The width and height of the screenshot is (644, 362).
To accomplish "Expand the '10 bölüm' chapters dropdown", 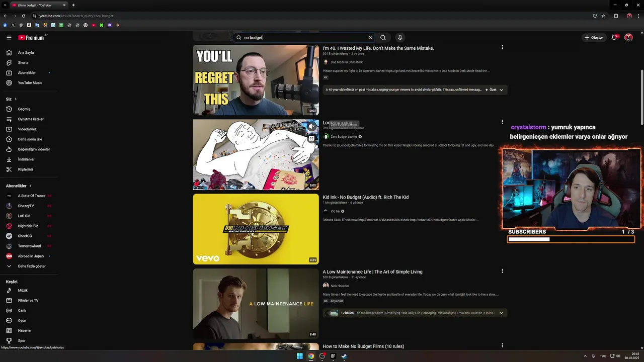I will click(501, 313).
